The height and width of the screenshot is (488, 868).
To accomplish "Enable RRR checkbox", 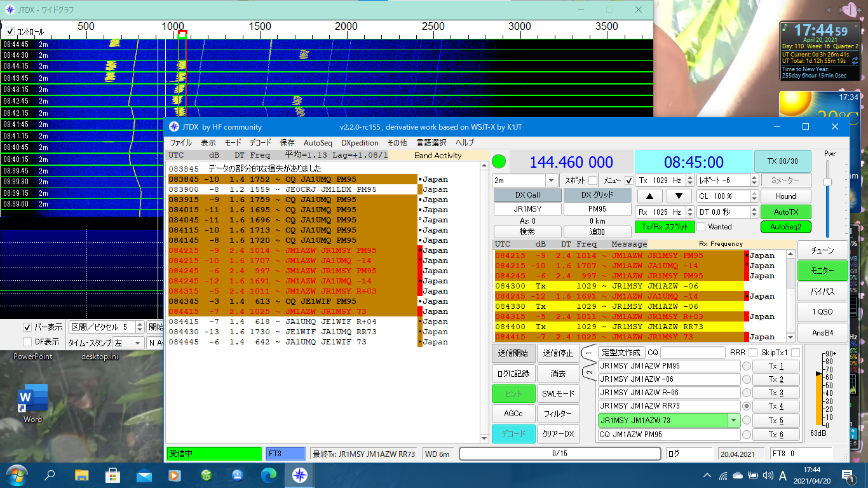I will pyautogui.click(x=753, y=353).
